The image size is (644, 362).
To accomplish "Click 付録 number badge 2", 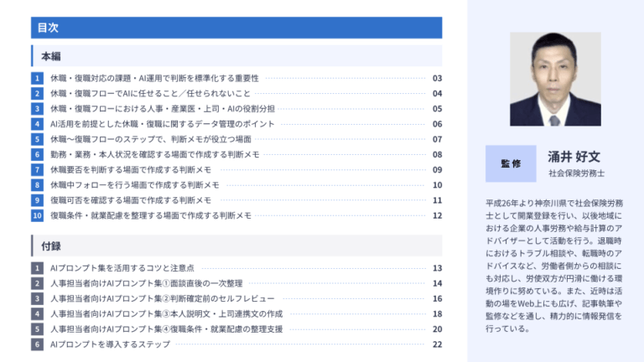I will point(37,283).
